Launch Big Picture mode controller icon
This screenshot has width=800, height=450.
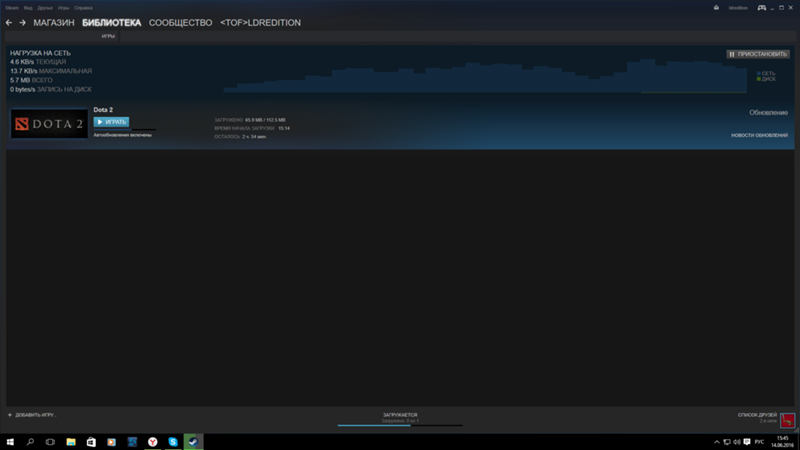tap(761, 8)
